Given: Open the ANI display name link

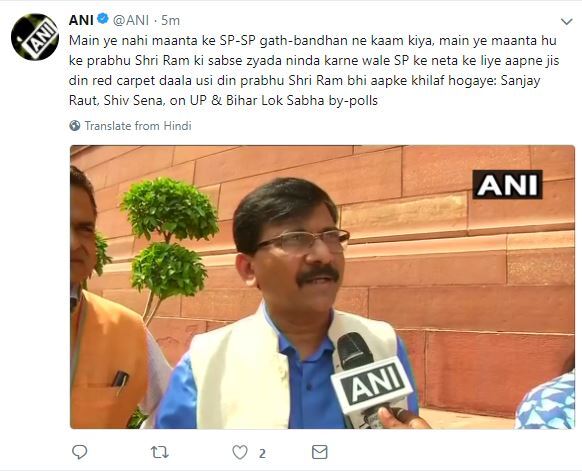Looking at the screenshot, I should point(81,20).
